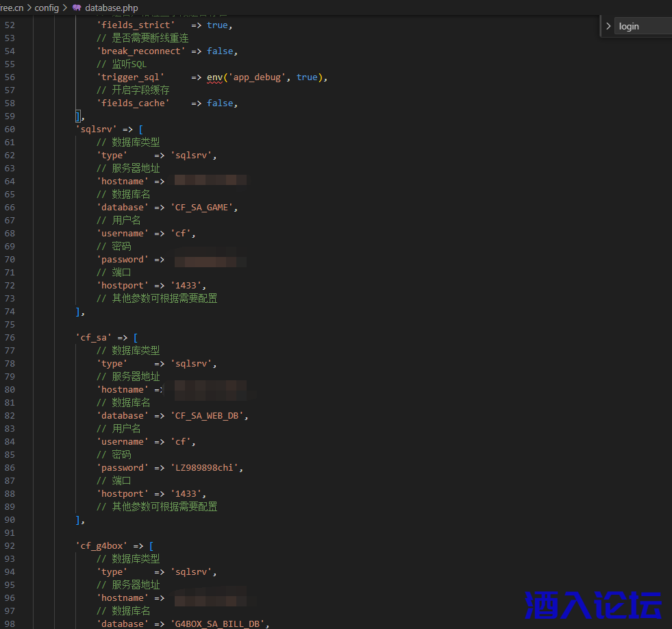Open the config folder breadcrumb
Screen dimensions: 672x629
(47, 8)
